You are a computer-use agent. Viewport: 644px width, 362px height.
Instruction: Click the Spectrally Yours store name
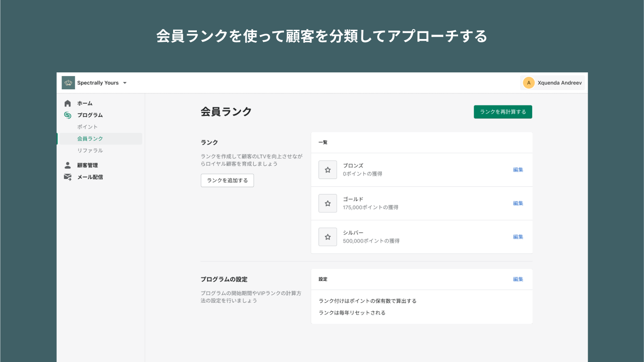tap(98, 83)
